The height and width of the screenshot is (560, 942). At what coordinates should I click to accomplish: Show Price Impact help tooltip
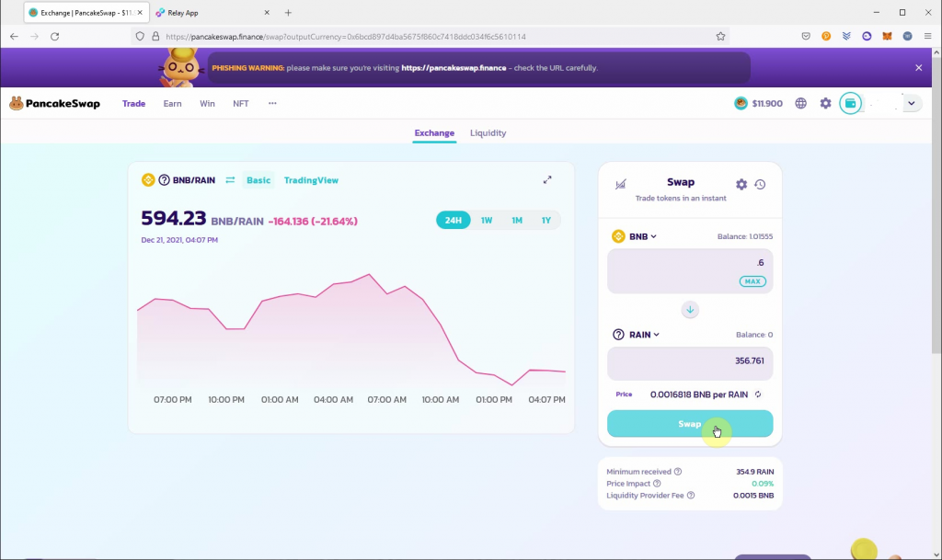[x=657, y=483]
